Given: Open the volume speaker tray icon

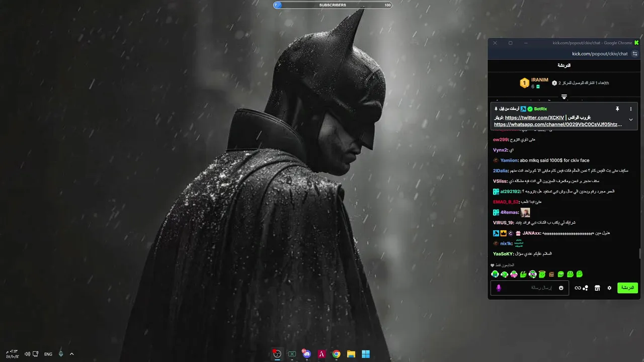Looking at the screenshot, I should click(27, 354).
